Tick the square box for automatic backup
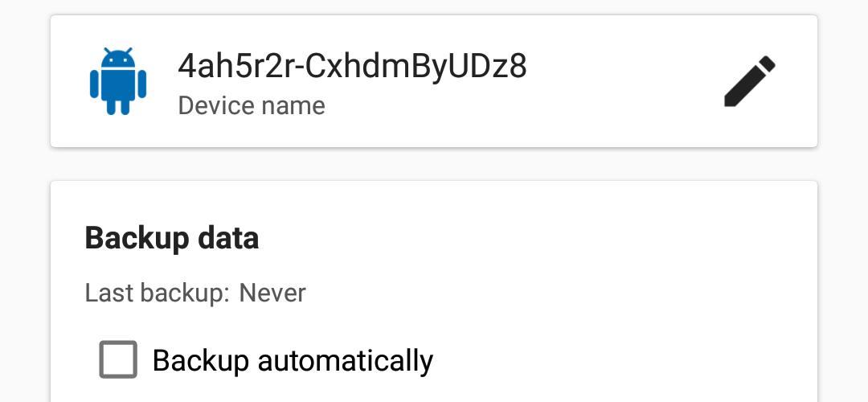Image resolution: width=868 pixels, height=402 pixels. coord(118,359)
